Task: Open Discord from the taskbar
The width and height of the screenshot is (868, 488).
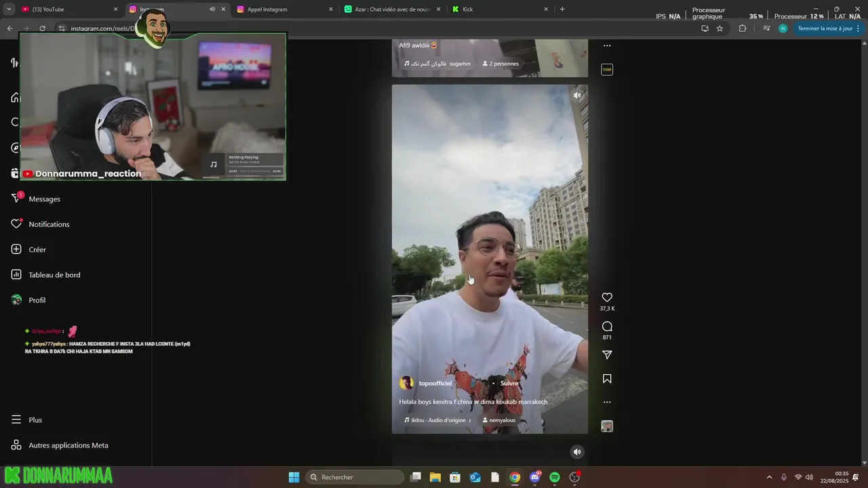Action: [x=535, y=478]
